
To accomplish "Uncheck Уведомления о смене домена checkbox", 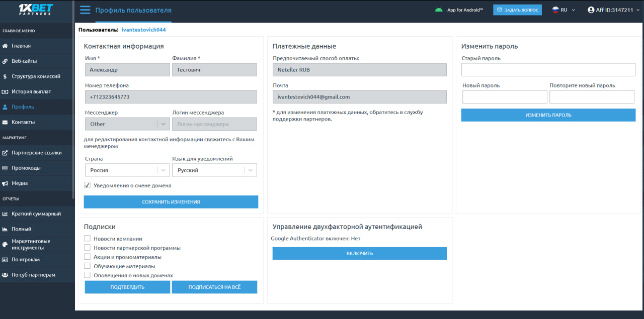I will (x=88, y=185).
